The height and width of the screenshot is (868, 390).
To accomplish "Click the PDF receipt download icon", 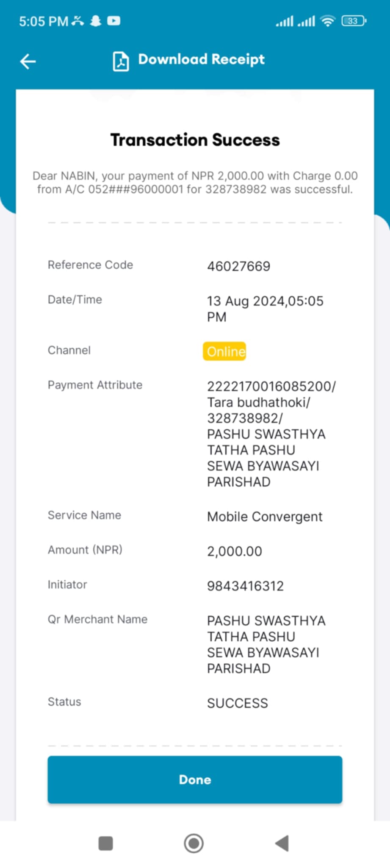I will tap(121, 61).
